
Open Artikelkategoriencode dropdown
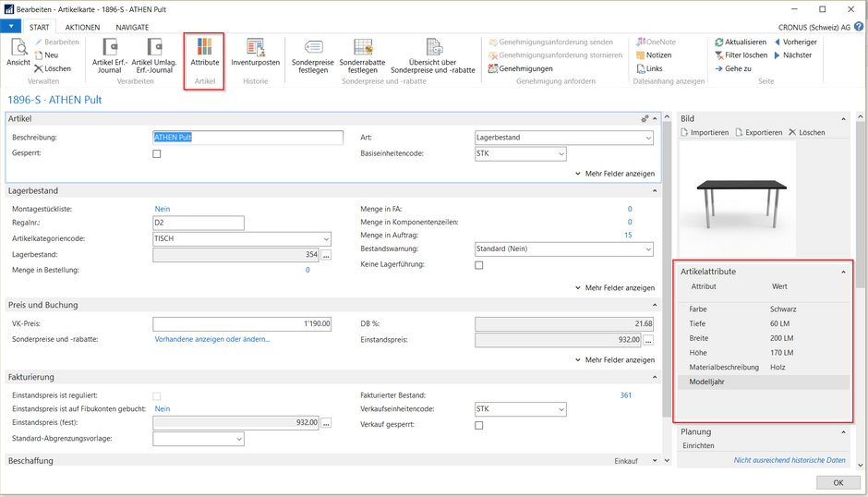pyautogui.click(x=326, y=239)
